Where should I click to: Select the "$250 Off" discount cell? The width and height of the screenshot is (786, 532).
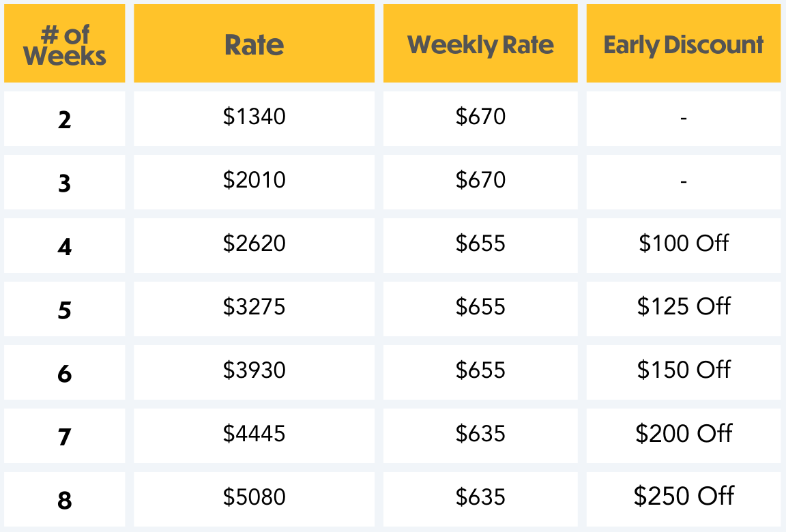684,496
